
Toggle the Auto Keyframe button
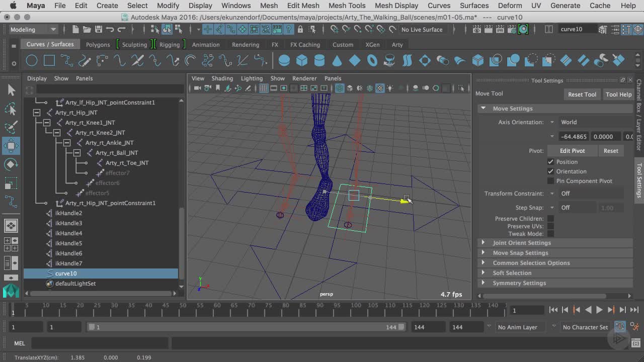pos(620,327)
